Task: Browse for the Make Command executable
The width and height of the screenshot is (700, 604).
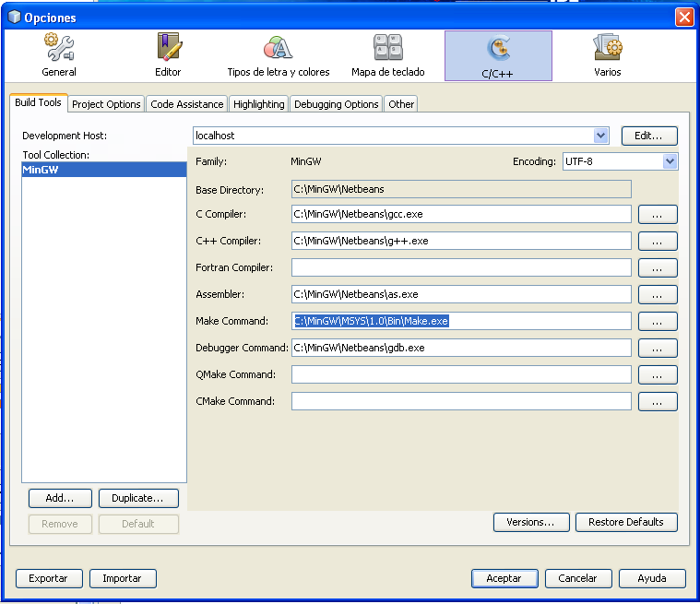Action: [x=658, y=322]
